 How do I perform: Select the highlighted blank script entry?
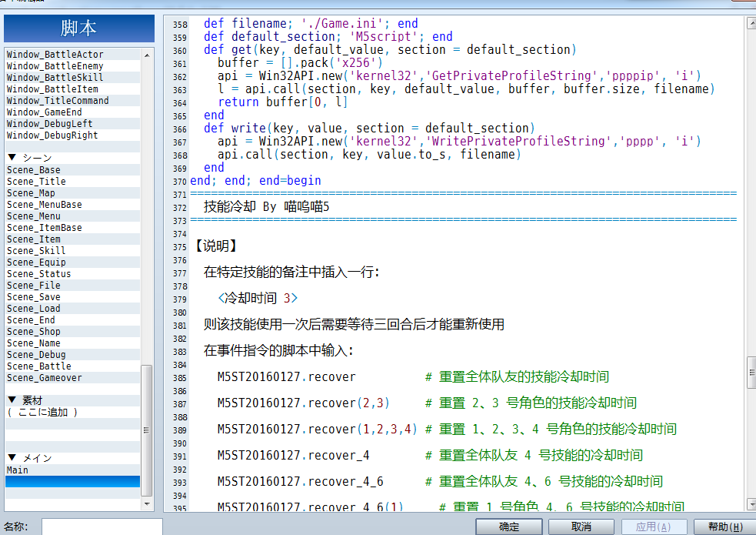[x=73, y=481]
